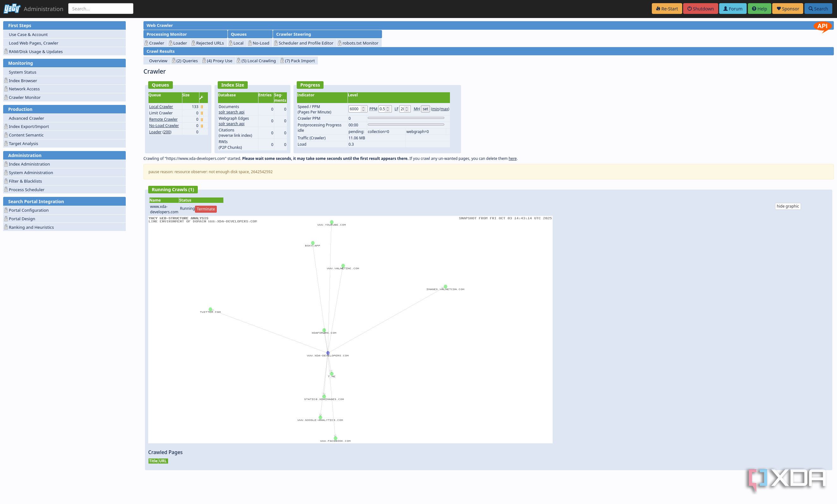Viewport: 837px width, 504px height.
Task: Terminate the www.xda-developers.com crawl
Action: 206,209
